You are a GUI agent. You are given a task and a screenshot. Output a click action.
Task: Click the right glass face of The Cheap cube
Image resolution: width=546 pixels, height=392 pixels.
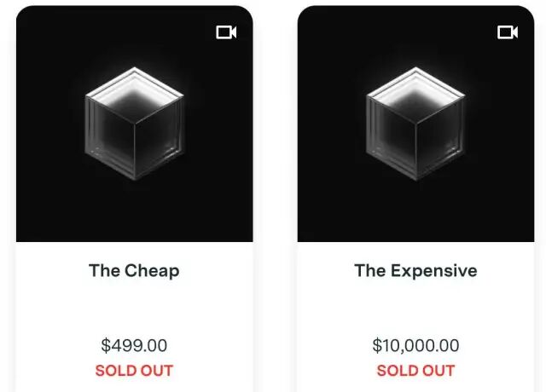point(160,135)
